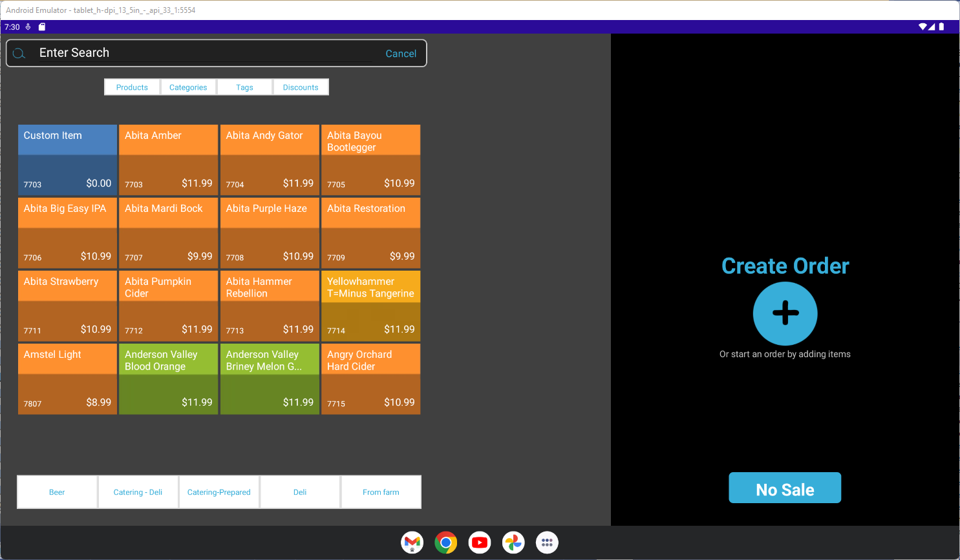Open the app drawer icon
The height and width of the screenshot is (560, 960).
547,543
